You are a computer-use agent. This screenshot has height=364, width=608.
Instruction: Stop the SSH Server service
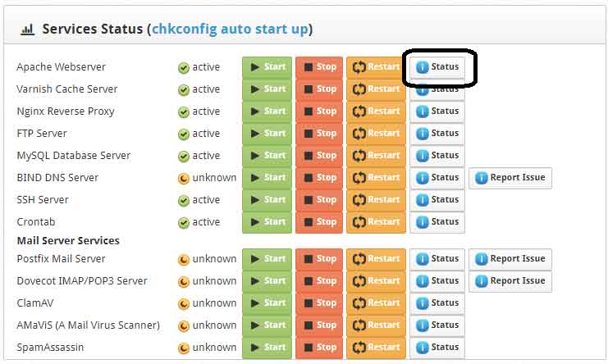tap(318, 200)
